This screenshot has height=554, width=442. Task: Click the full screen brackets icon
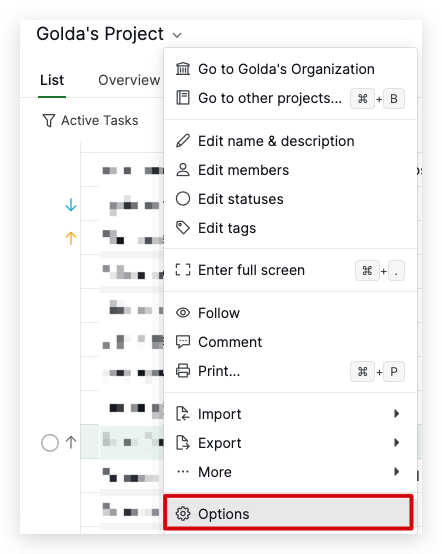(183, 270)
